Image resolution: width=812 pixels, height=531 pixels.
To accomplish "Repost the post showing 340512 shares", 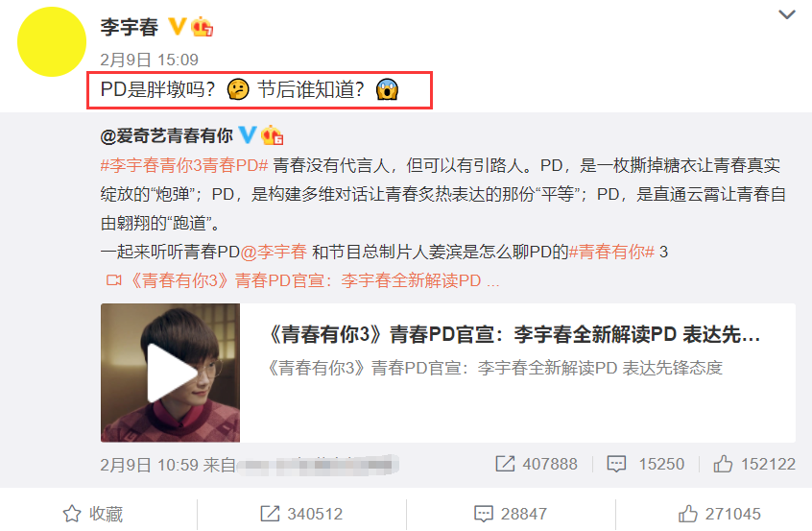I will [301, 514].
